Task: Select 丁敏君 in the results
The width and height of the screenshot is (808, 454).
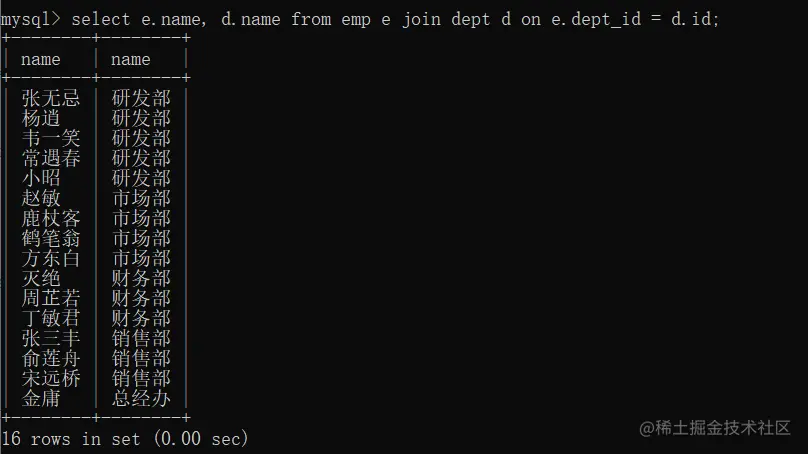Action: tap(51, 318)
